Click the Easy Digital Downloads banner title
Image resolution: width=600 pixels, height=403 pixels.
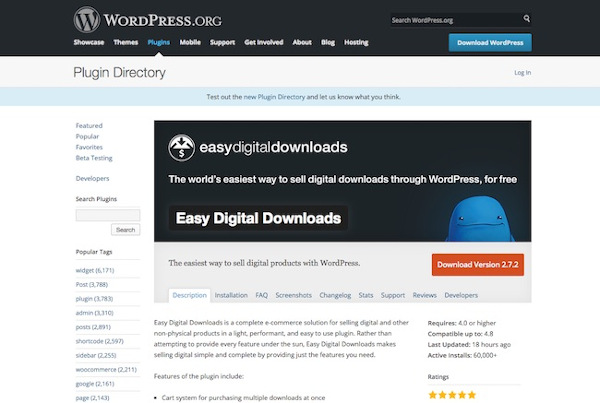(x=258, y=218)
